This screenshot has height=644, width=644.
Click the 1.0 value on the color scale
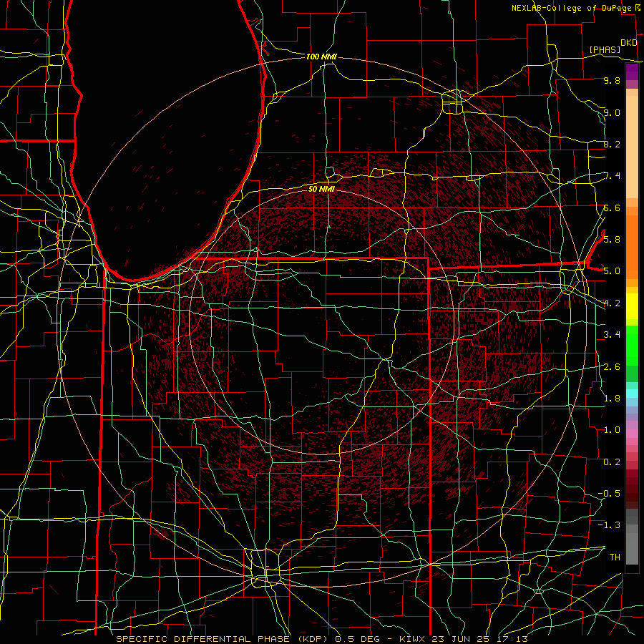coord(612,430)
